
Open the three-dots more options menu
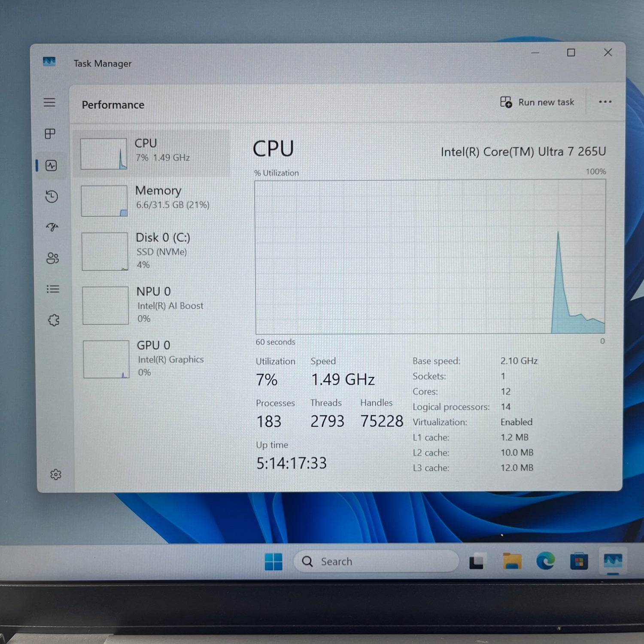605,102
